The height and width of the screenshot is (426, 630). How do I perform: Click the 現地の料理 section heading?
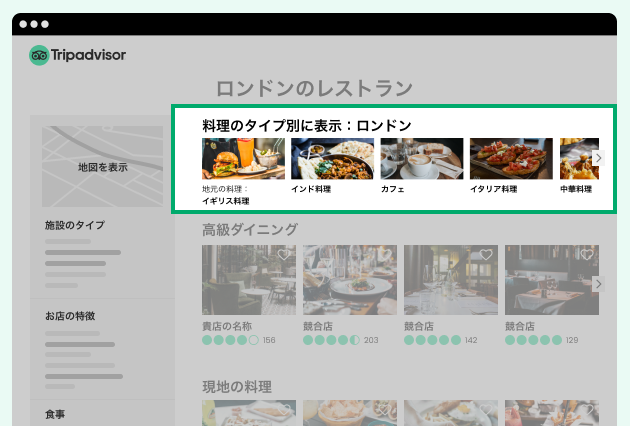237,387
